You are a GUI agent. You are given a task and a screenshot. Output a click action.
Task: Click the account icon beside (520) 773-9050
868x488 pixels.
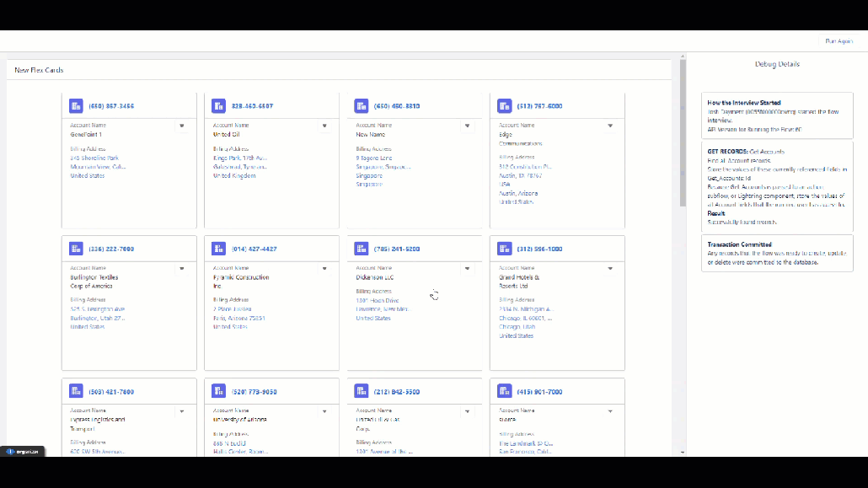pyautogui.click(x=219, y=392)
